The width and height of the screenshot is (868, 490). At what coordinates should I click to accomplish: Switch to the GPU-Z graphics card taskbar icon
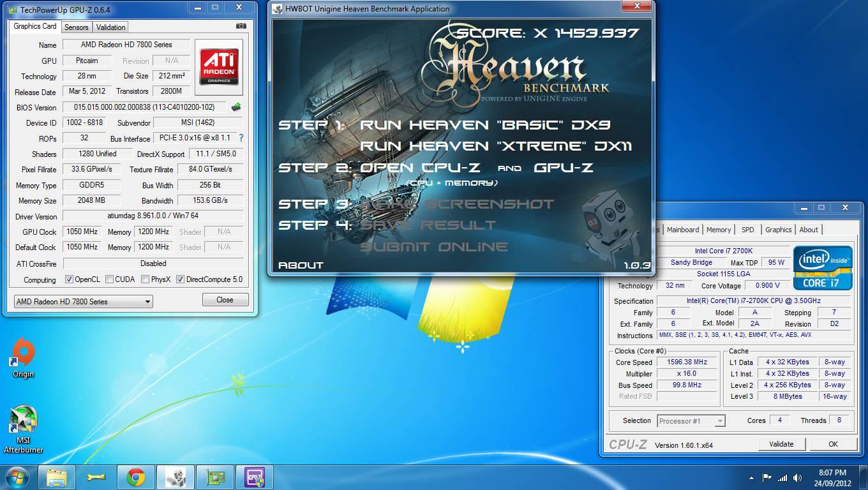pos(214,477)
